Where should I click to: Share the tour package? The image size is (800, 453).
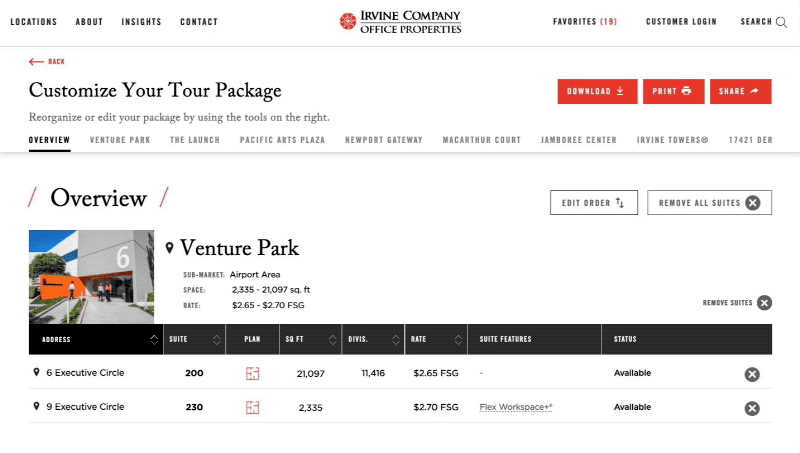pyautogui.click(x=740, y=91)
